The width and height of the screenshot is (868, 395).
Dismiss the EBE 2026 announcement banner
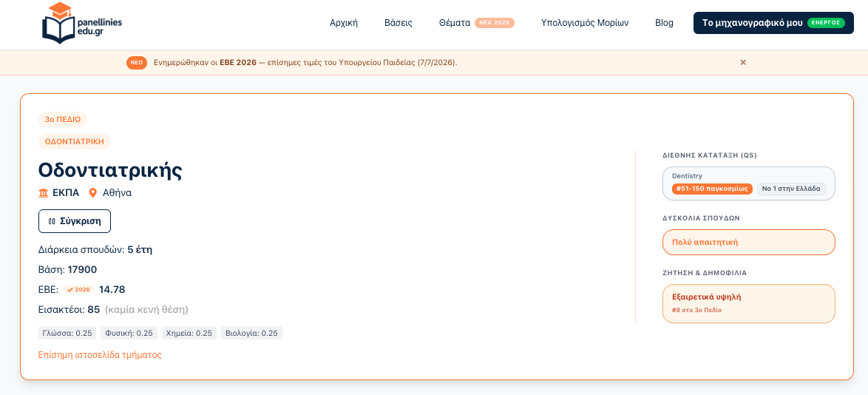(x=744, y=62)
